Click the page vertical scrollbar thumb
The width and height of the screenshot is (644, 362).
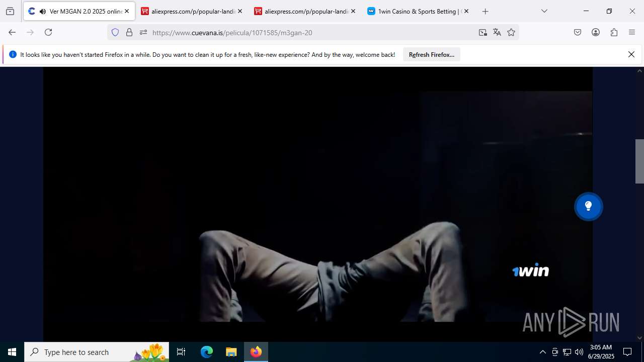(639, 161)
